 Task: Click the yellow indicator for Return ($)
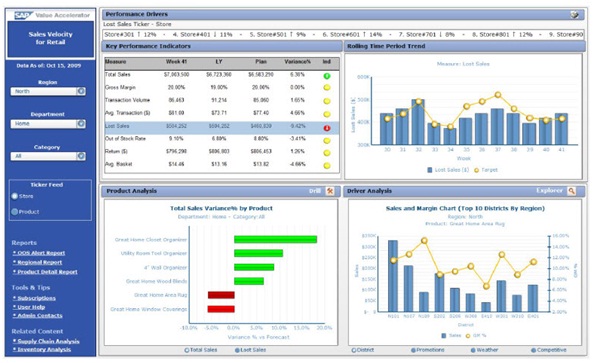[x=327, y=153]
